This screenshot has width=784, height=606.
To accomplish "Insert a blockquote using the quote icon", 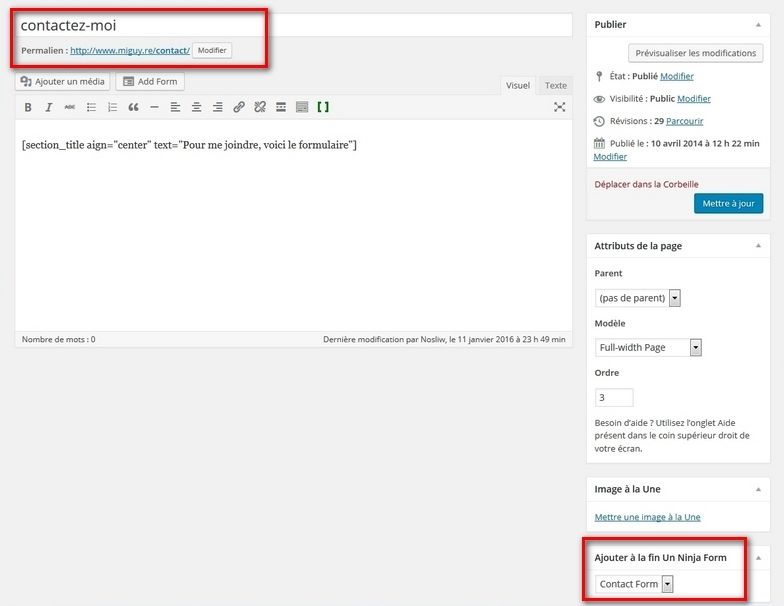I will click(x=133, y=107).
